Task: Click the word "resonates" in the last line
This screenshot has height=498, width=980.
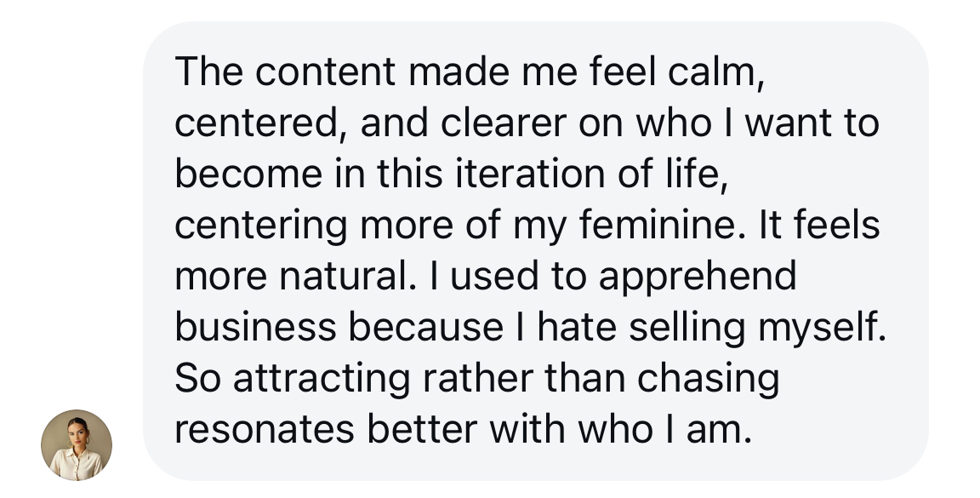Action: (x=265, y=430)
